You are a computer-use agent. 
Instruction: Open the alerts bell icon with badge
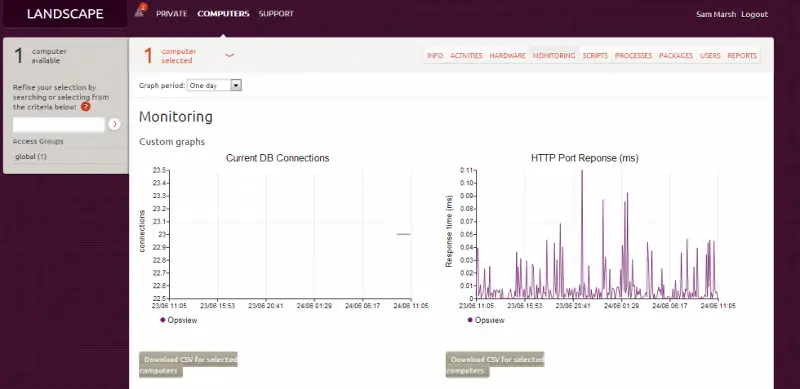140,10
